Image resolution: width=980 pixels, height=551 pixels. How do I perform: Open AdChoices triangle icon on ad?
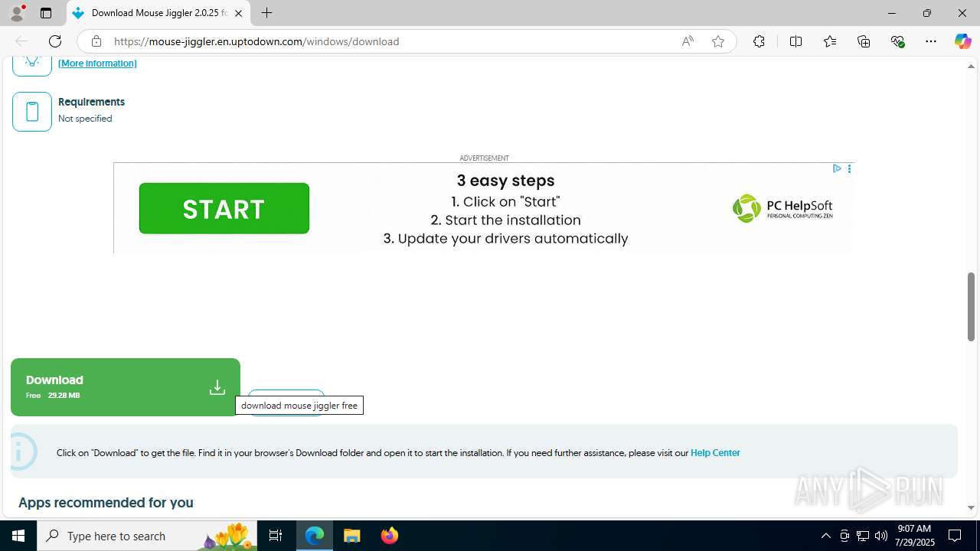coord(837,168)
